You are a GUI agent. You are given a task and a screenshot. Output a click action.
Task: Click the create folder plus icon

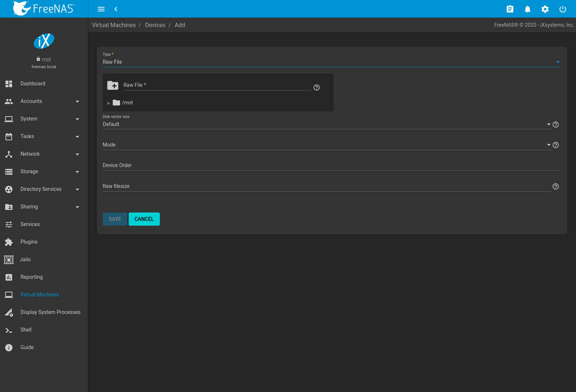113,85
